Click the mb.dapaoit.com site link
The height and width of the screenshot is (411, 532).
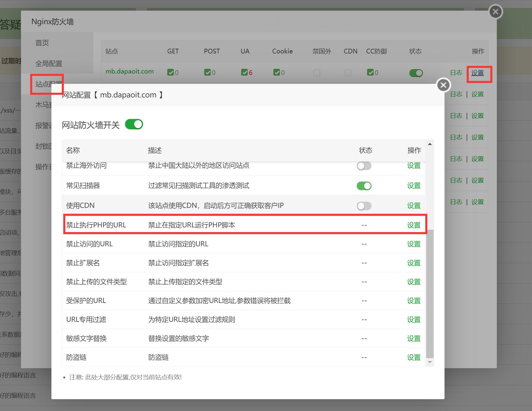click(x=129, y=71)
